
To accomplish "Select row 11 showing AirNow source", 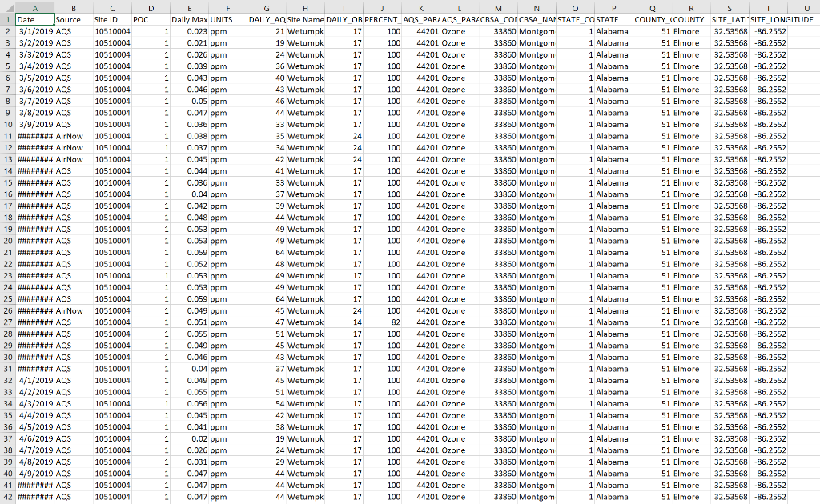I will (x=6, y=136).
